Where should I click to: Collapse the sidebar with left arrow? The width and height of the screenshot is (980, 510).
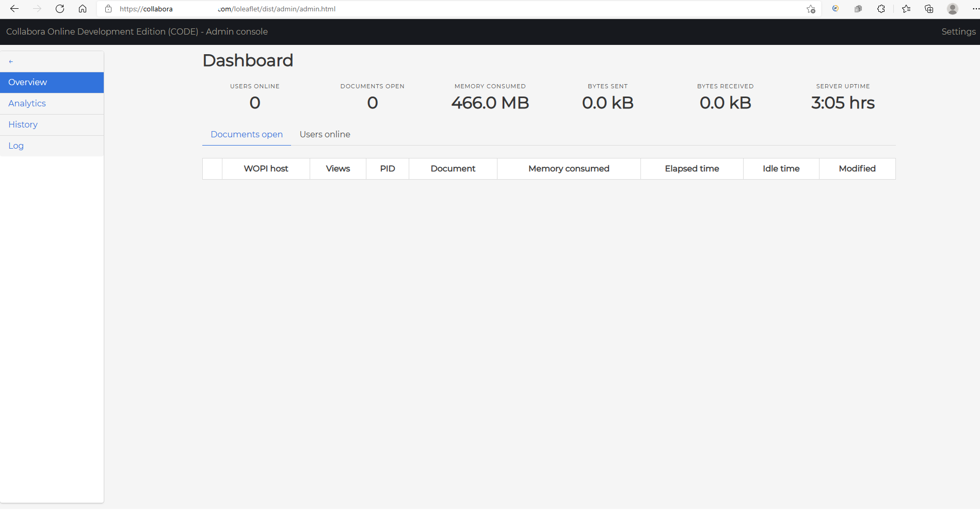(x=11, y=61)
